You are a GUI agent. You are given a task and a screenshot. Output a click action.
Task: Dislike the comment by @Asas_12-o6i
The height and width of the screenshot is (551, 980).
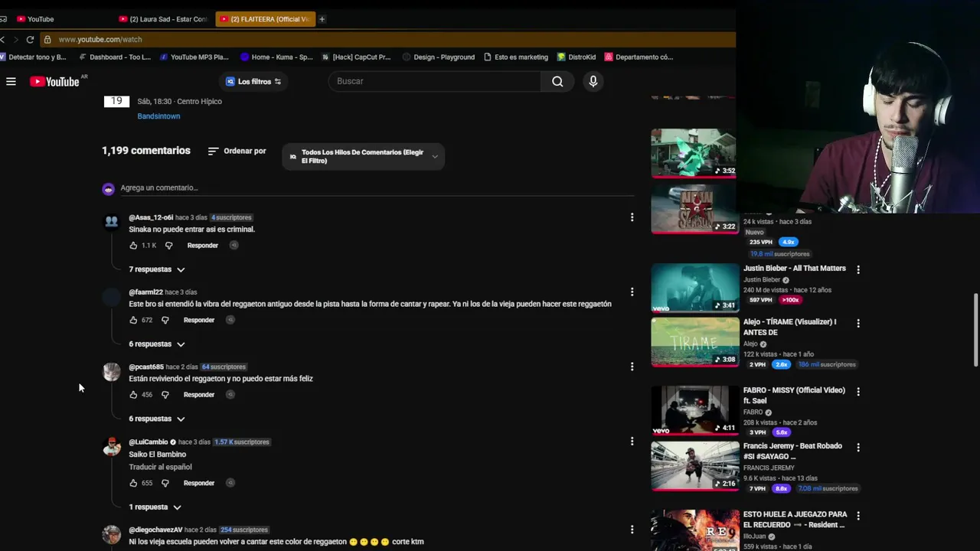pos(169,246)
